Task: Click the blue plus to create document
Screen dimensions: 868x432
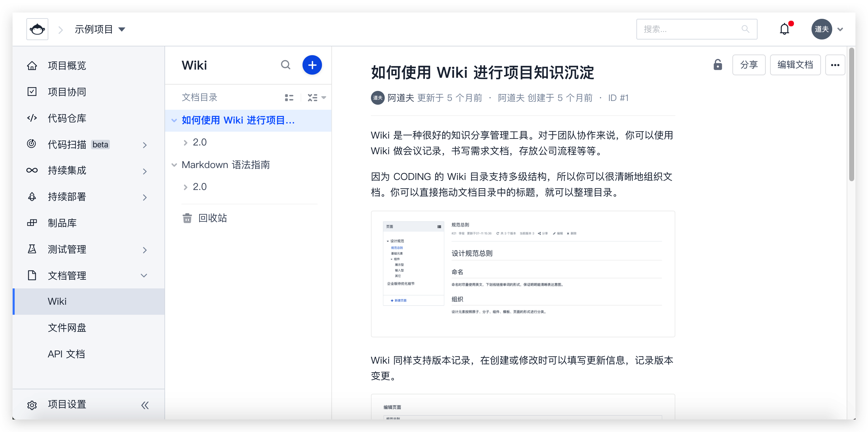Action: tap(312, 65)
